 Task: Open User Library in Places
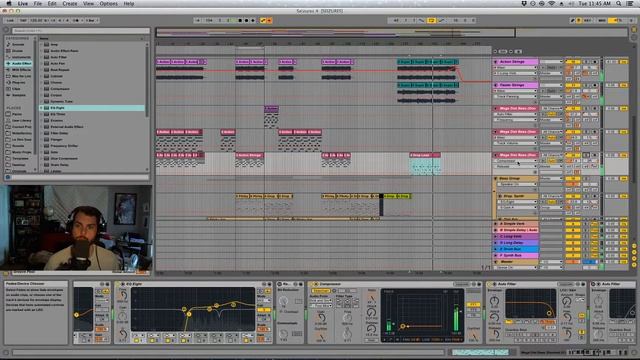point(19,120)
